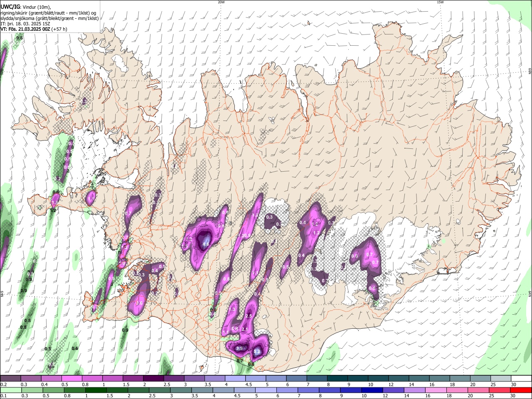Click the 15W longitude label
The width and height of the screenshot is (532, 399).
click(440, 2)
